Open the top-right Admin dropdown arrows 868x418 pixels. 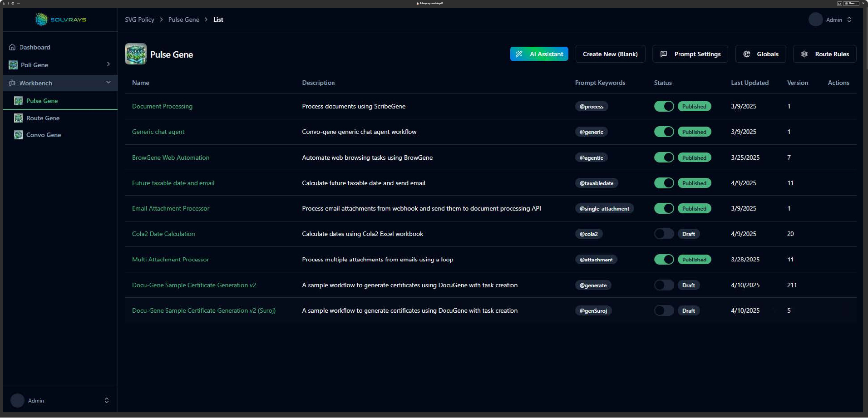(849, 20)
